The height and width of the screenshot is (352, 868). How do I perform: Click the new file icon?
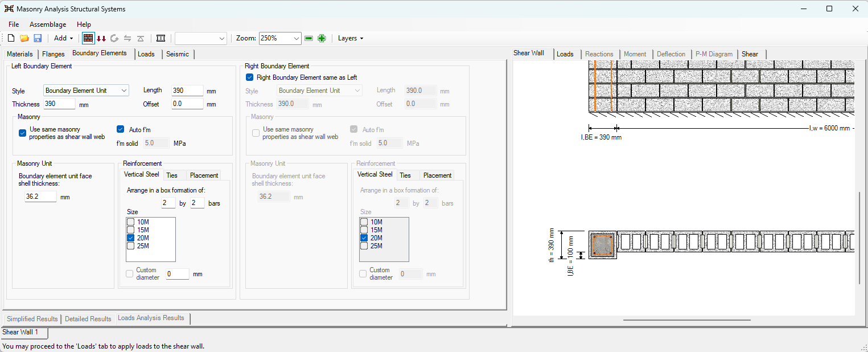click(11, 38)
